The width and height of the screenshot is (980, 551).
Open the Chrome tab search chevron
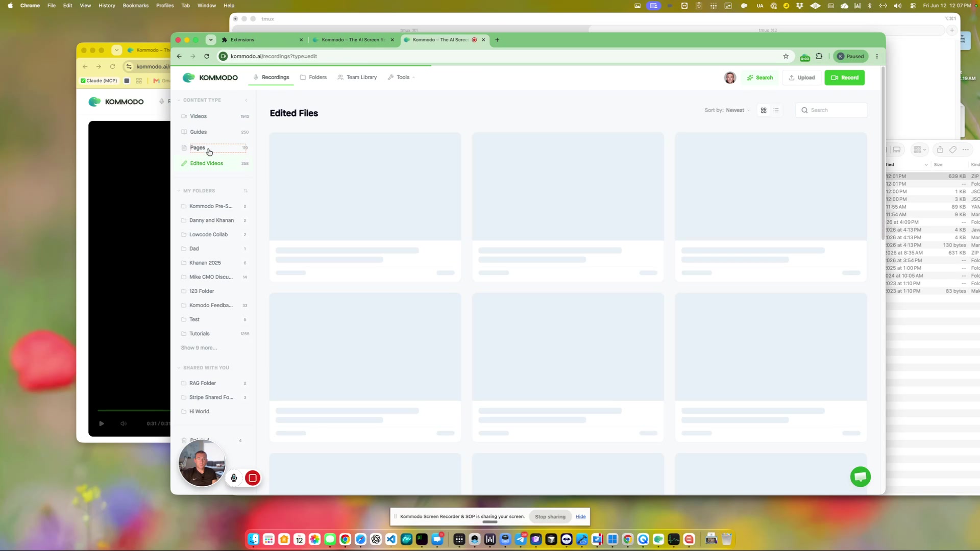pos(211,40)
